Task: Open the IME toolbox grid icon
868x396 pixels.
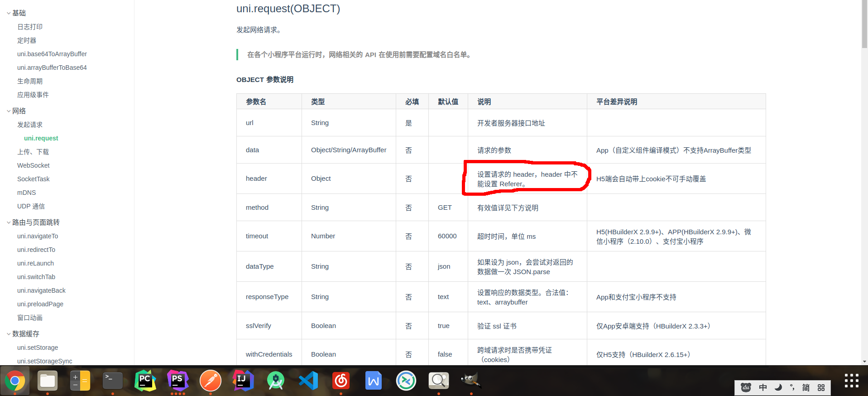Action: pos(821,387)
